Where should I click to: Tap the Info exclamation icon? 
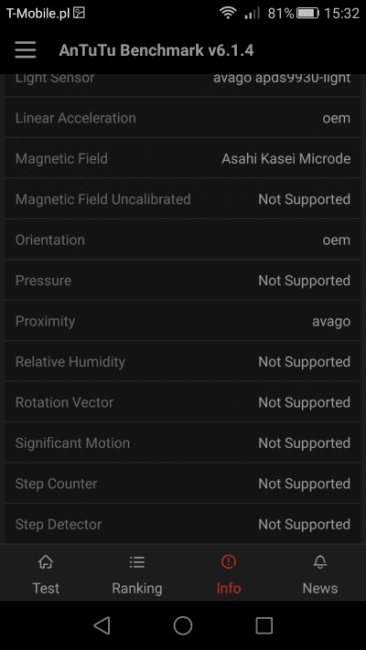click(228, 562)
